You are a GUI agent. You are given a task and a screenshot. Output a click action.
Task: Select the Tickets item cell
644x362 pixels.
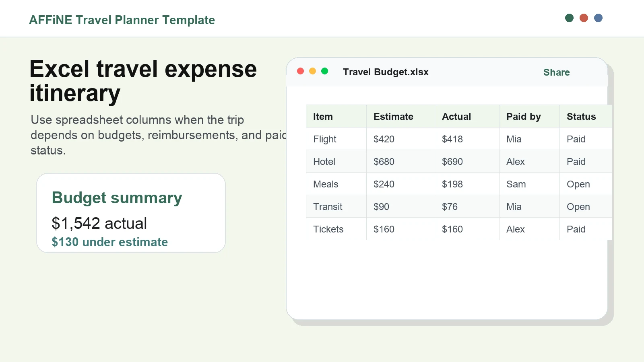point(336,229)
